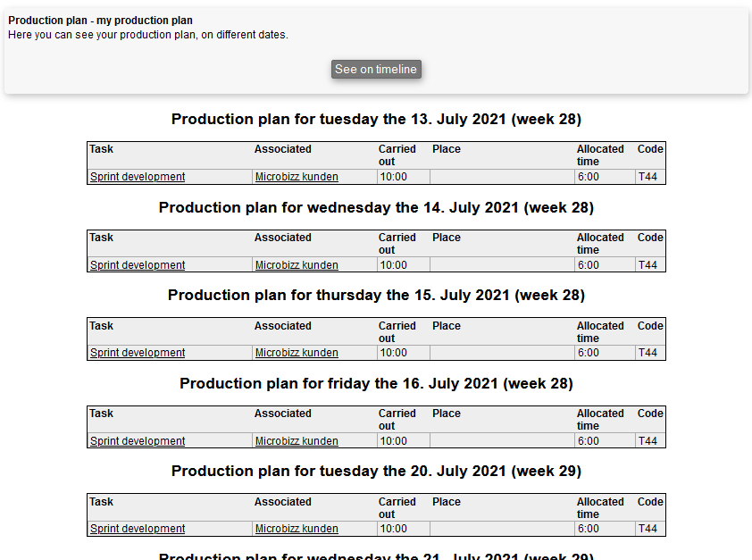752x560 pixels.
Task: Open Microbizz kunden link for 13. July
Action: click(x=297, y=177)
